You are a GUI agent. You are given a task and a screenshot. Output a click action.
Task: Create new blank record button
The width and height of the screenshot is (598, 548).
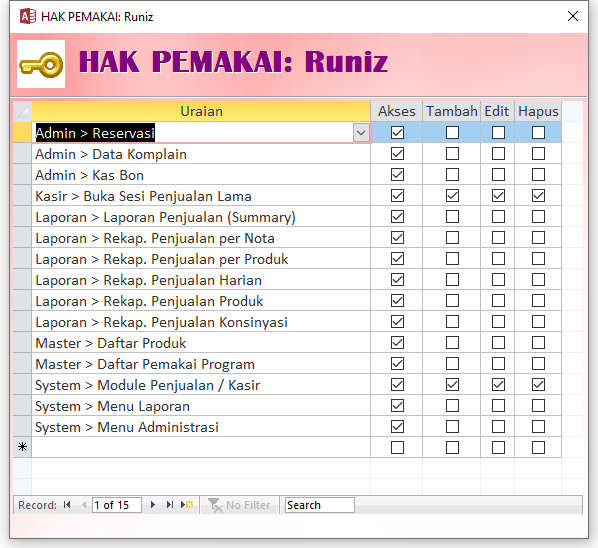(187, 505)
